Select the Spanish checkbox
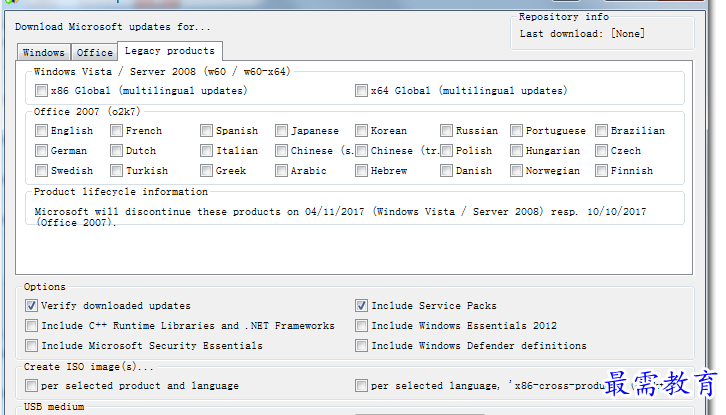 click(206, 131)
